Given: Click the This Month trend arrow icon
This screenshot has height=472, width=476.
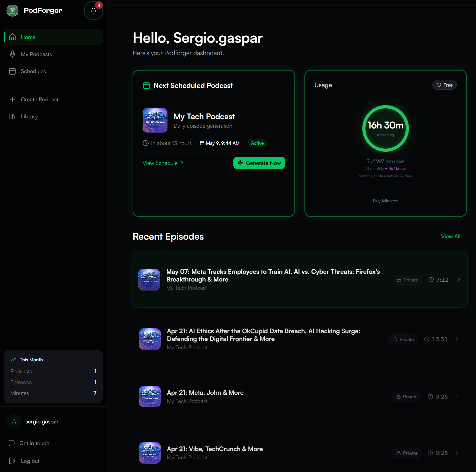Looking at the screenshot, I should click(13, 360).
